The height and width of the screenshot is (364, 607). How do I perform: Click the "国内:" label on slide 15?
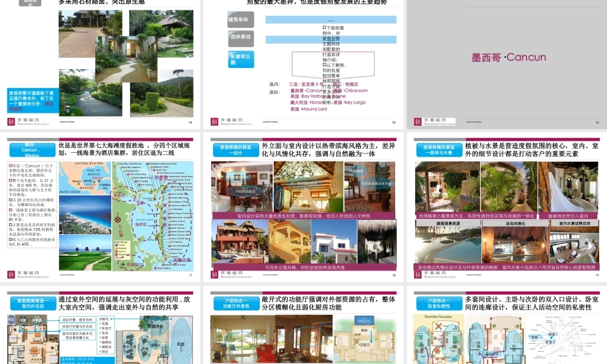[x=274, y=84]
